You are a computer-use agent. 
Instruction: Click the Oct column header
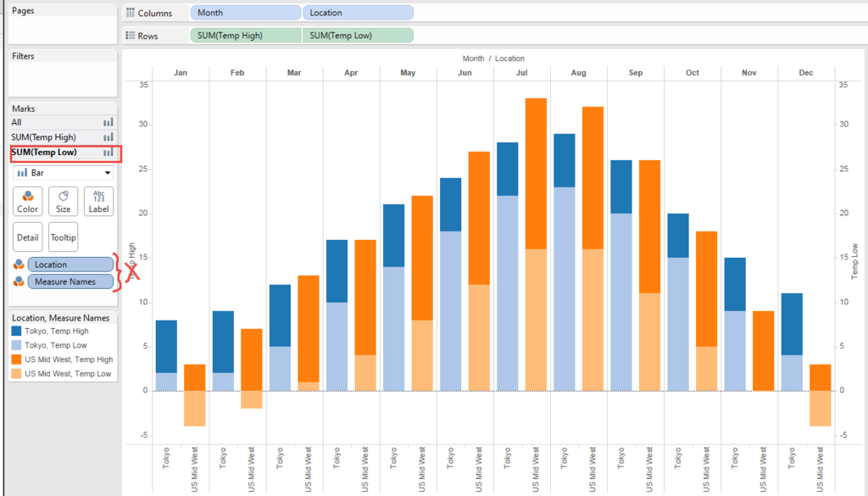[x=693, y=73]
